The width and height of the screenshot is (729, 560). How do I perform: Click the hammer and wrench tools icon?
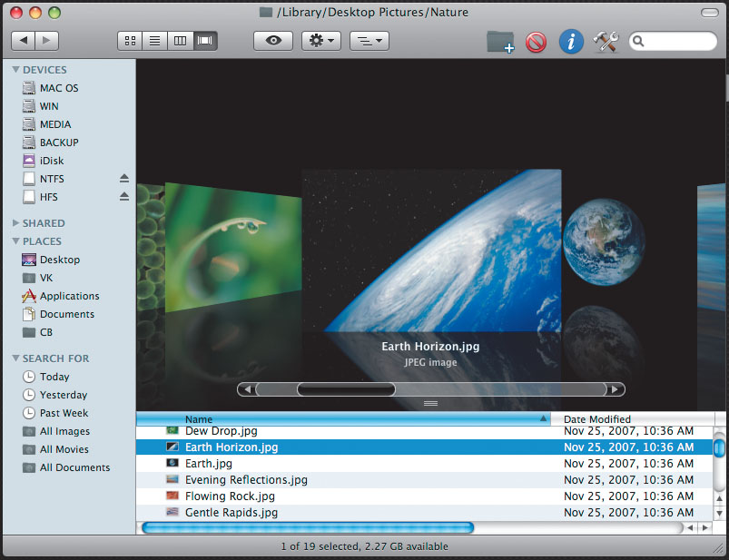[x=606, y=42]
